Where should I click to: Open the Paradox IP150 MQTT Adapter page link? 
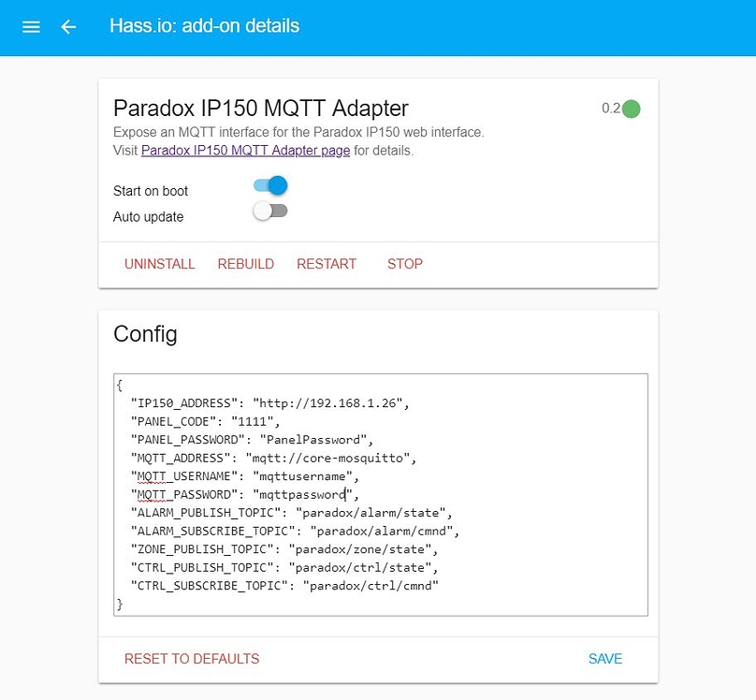coord(245,151)
